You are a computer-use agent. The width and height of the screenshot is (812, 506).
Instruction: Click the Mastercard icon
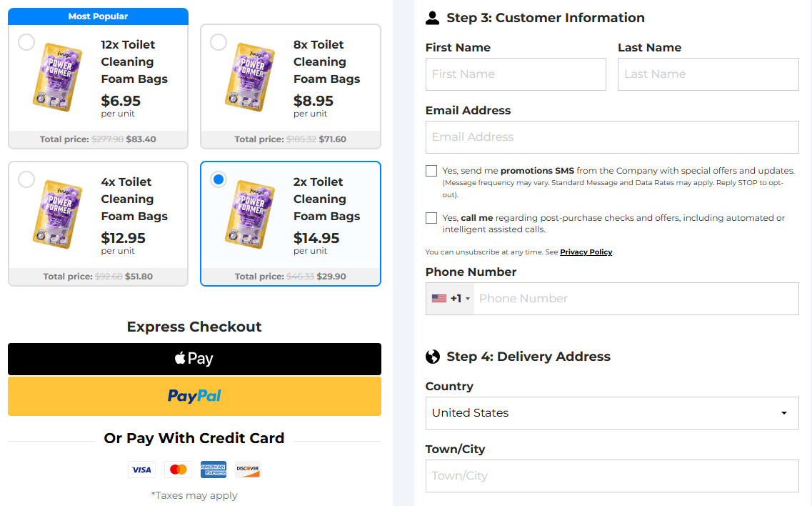178,470
